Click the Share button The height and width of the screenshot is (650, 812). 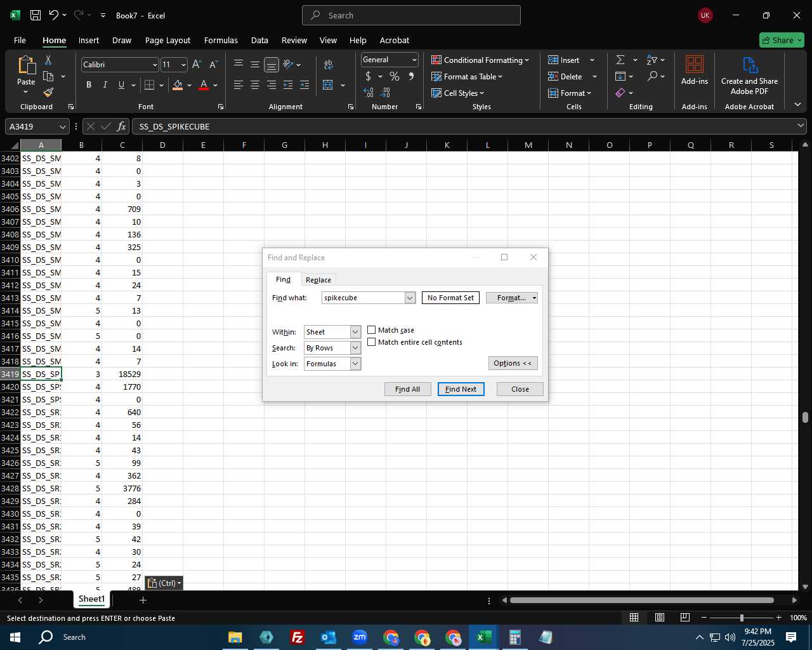pyautogui.click(x=782, y=40)
